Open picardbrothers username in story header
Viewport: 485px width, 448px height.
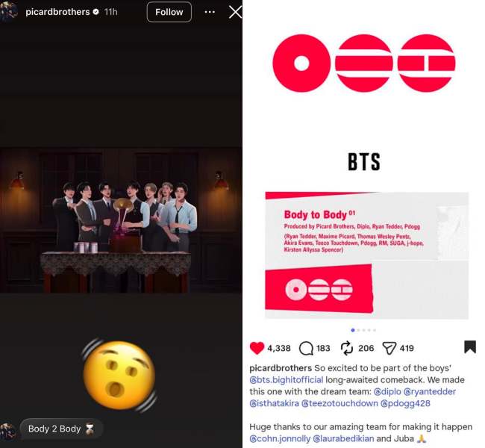click(57, 12)
